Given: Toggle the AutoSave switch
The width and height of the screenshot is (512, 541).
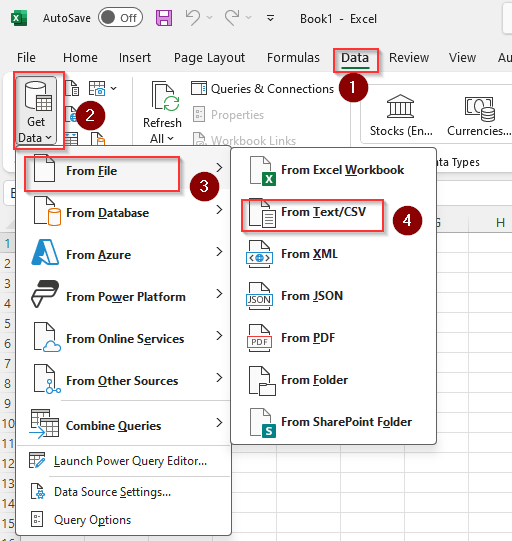Looking at the screenshot, I should click(120, 18).
